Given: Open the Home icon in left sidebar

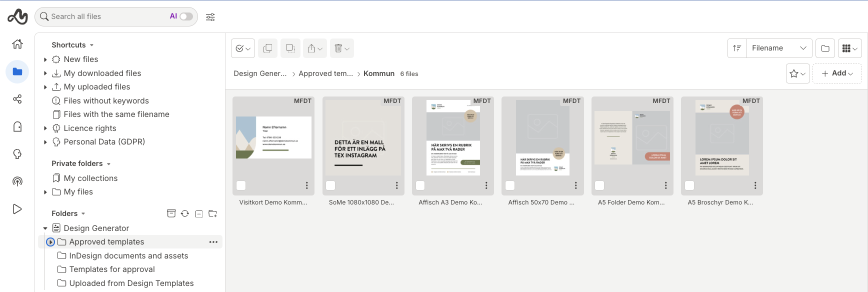Looking at the screenshot, I should pos(17,44).
